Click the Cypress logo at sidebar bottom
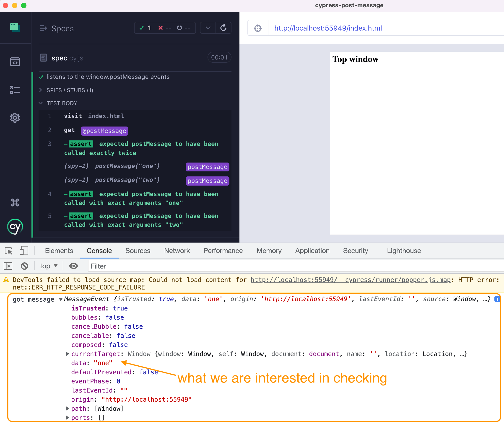 [15, 226]
